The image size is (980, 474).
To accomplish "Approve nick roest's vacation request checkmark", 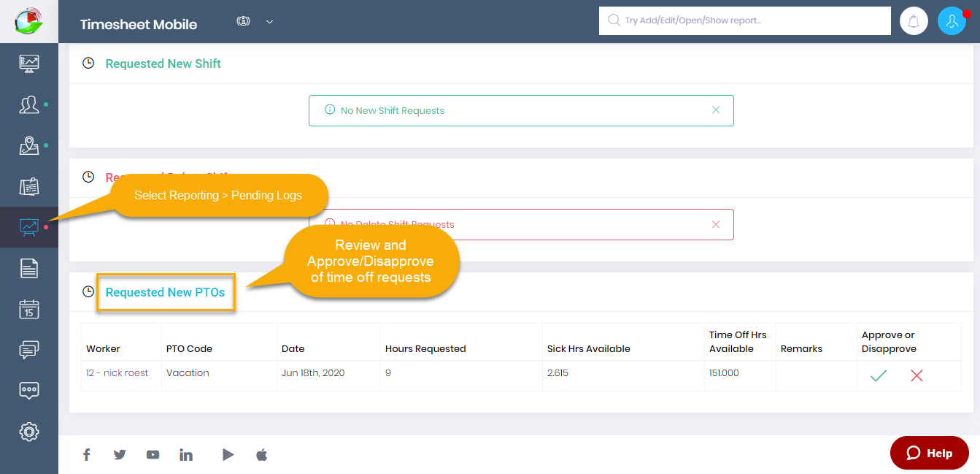I will pos(879,375).
